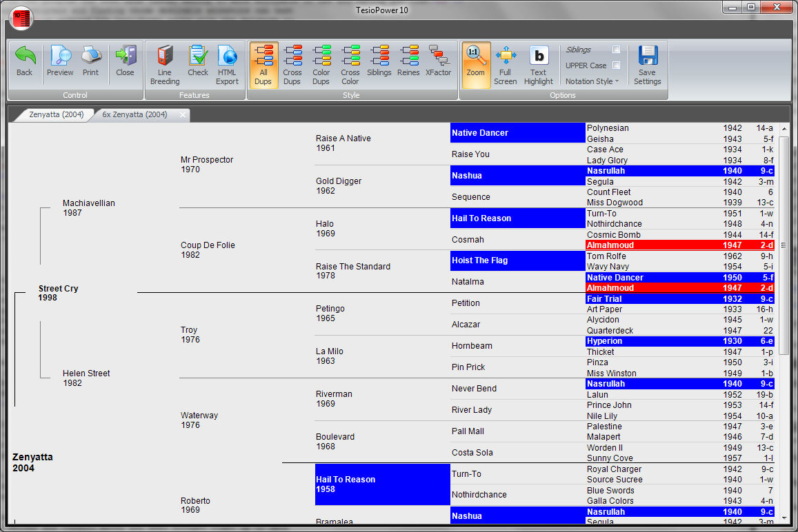Select Roberto 1969
The image size is (798, 532).
(x=195, y=505)
